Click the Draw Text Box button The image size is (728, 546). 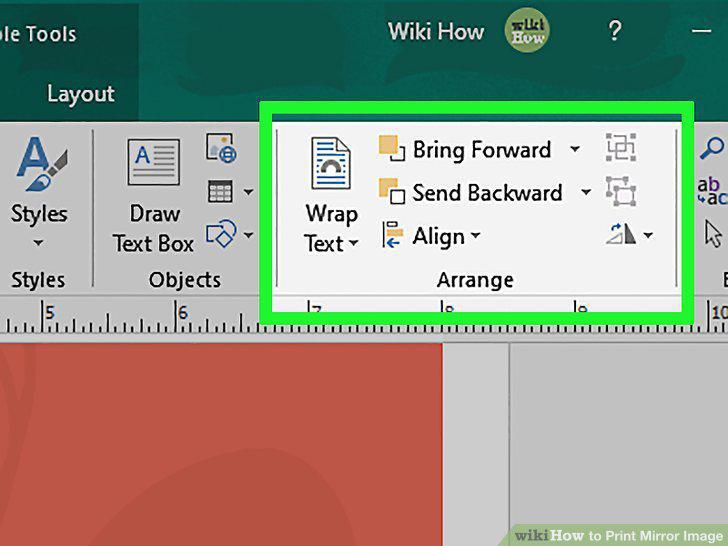point(153,196)
